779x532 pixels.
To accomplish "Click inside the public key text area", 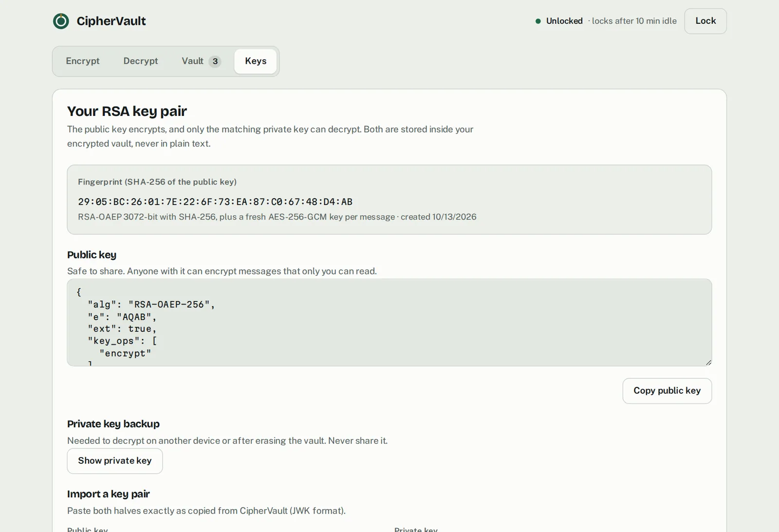I will [x=389, y=322].
